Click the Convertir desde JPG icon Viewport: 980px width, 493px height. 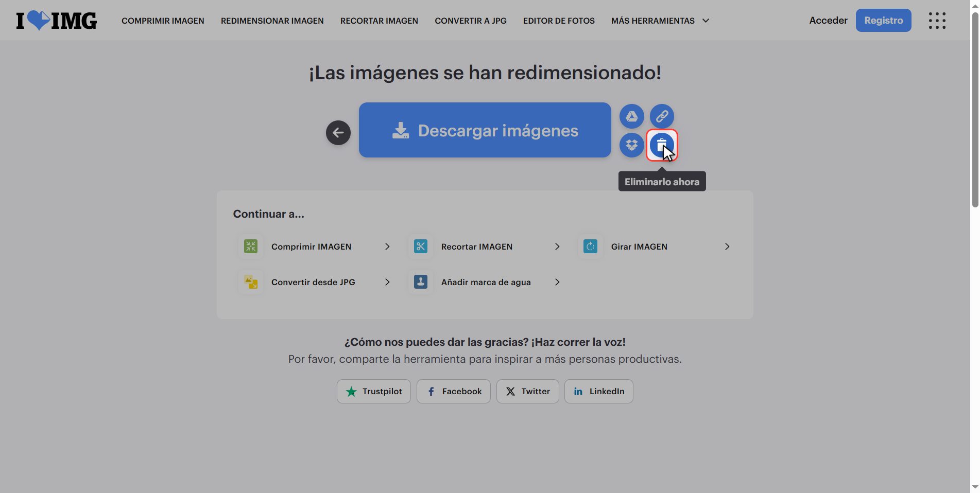pos(251,282)
